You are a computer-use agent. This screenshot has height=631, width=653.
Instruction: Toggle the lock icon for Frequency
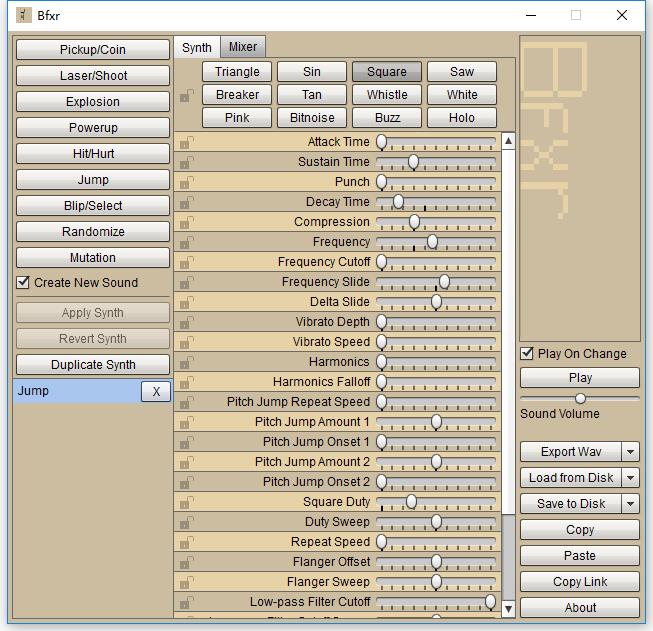click(187, 242)
